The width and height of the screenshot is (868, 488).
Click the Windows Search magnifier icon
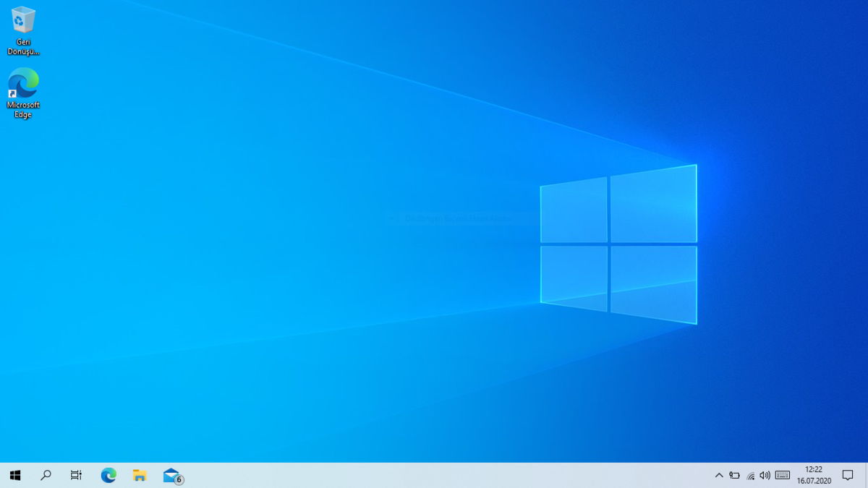pyautogui.click(x=46, y=475)
